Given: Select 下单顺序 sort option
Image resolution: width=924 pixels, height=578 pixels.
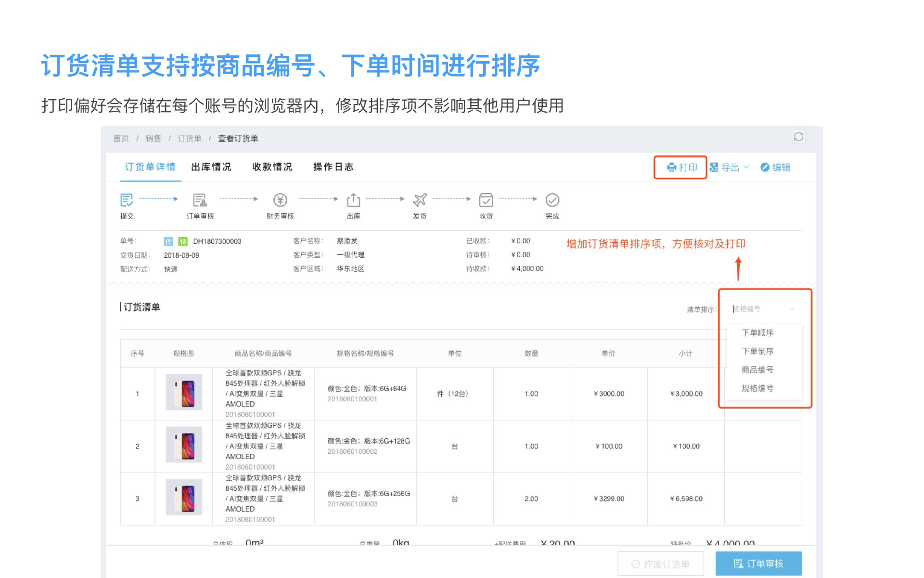Looking at the screenshot, I should click(x=757, y=333).
